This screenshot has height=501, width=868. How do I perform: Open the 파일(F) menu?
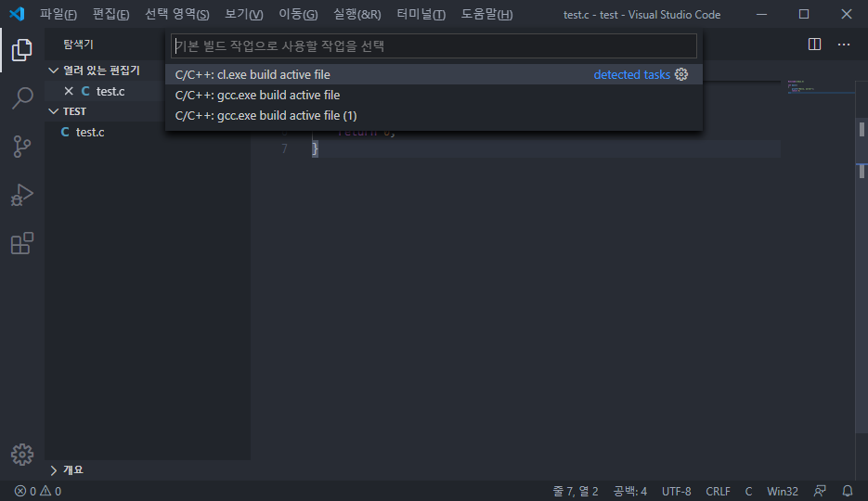pyautogui.click(x=58, y=14)
